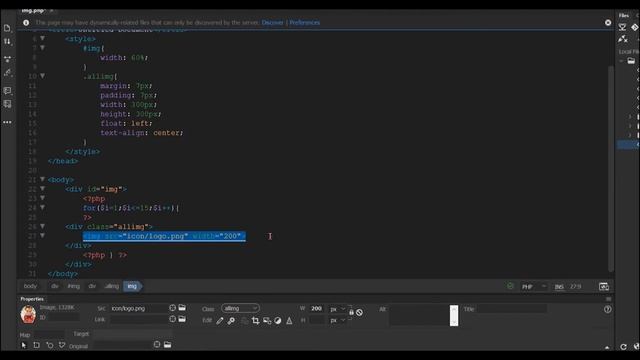Click the Resample image icon
This screenshot has width=640, height=360.
coord(267,321)
